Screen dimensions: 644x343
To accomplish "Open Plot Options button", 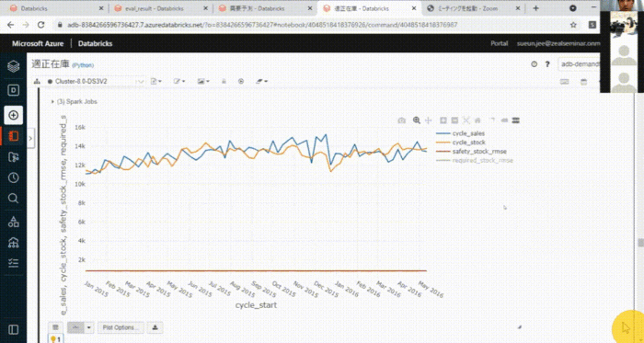I will pos(121,327).
